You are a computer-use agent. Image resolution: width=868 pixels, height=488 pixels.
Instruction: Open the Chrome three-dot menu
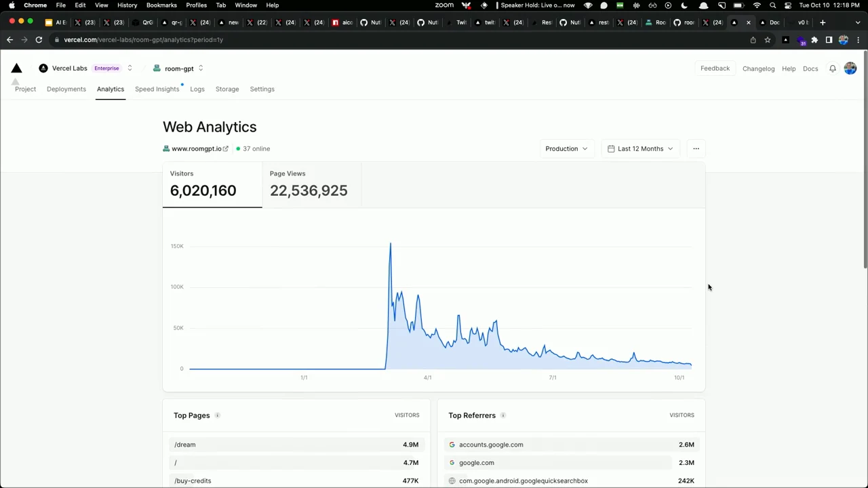[859, 40]
